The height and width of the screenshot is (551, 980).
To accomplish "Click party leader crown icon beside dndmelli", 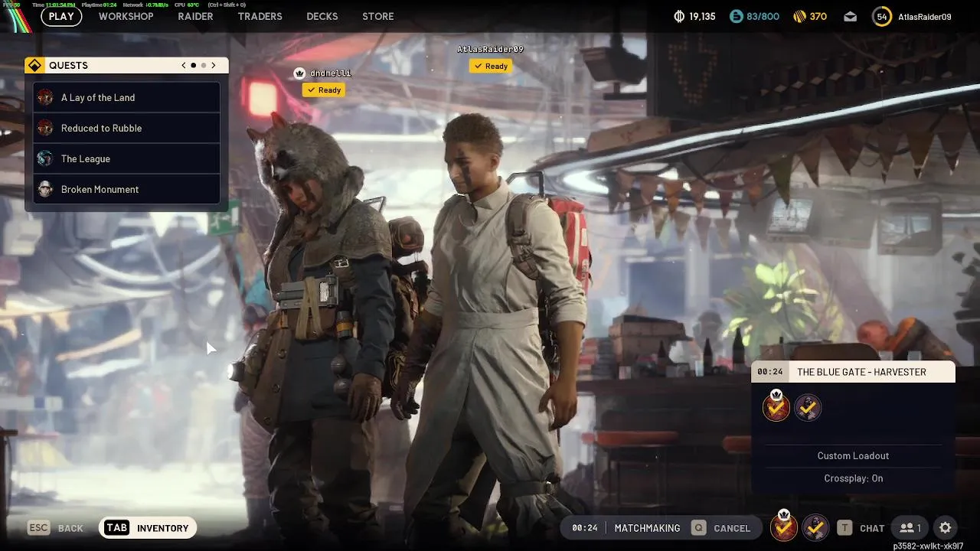I will (299, 73).
